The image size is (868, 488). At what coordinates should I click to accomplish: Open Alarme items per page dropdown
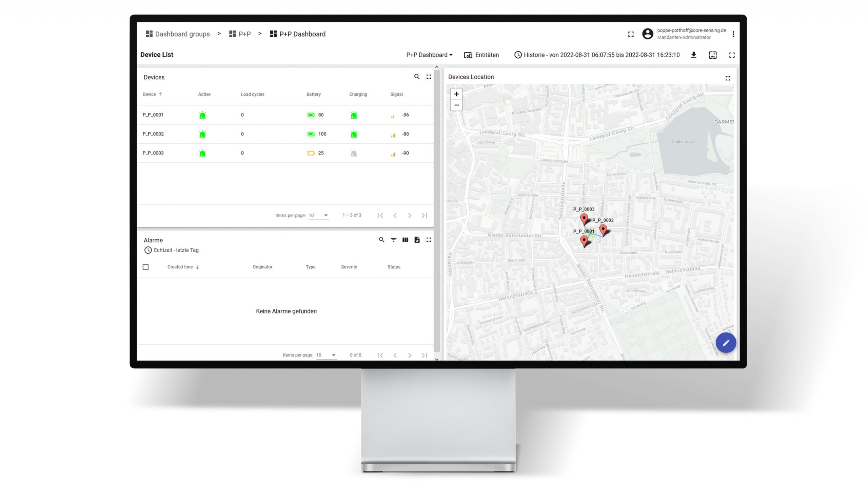pos(326,355)
